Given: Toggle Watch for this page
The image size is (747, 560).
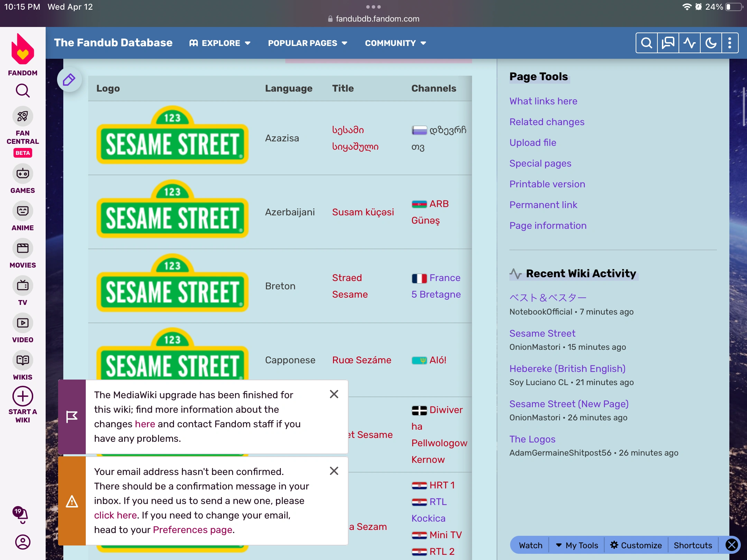Looking at the screenshot, I should pyautogui.click(x=531, y=545).
